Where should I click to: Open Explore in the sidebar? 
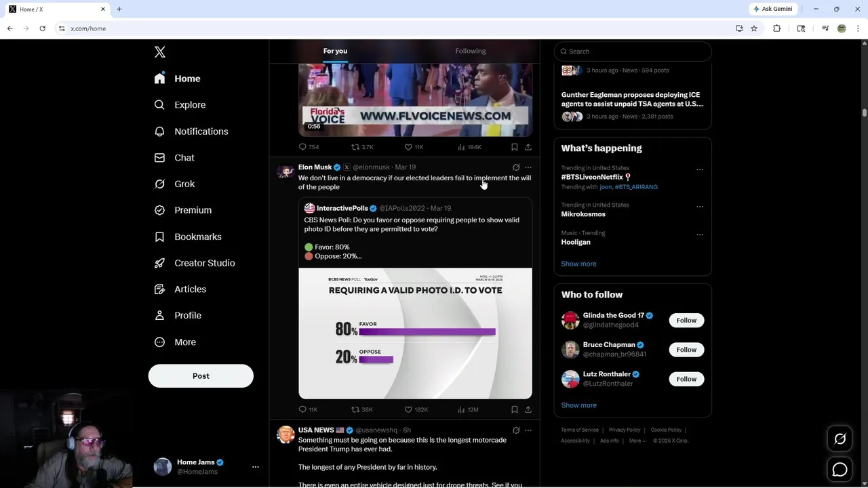[180, 105]
